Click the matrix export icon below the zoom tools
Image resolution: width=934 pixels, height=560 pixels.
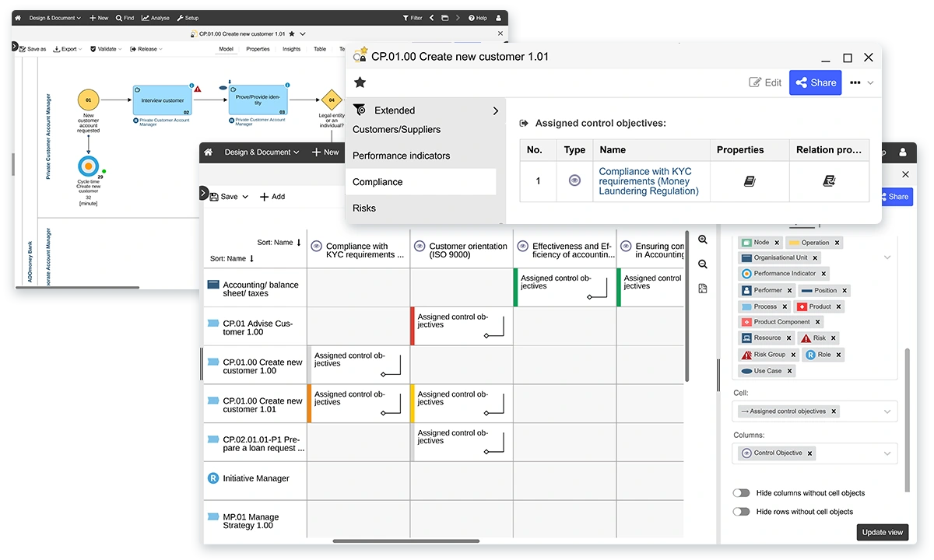(x=703, y=288)
